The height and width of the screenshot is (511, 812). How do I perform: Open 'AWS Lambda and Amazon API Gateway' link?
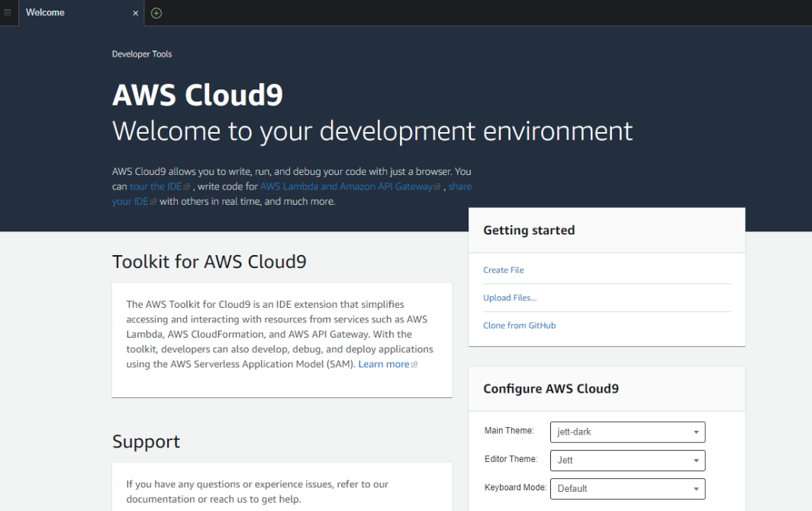pos(346,186)
